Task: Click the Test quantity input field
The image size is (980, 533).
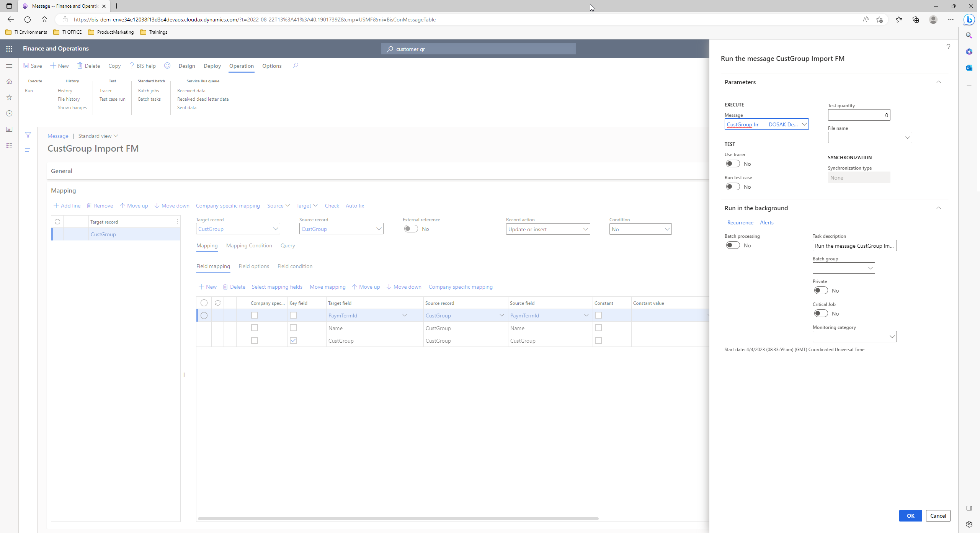Action: pos(859,115)
